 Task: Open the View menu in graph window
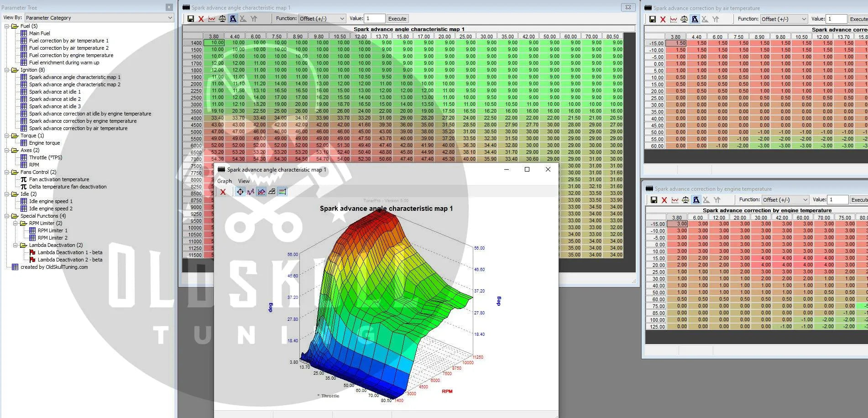click(244, 181)
